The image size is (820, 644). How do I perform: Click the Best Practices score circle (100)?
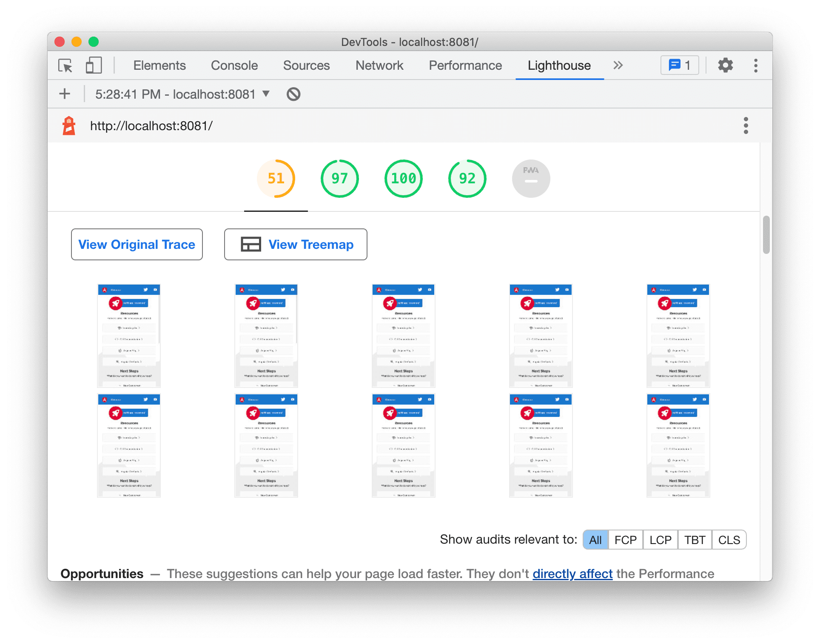click(x=403, y=179)
